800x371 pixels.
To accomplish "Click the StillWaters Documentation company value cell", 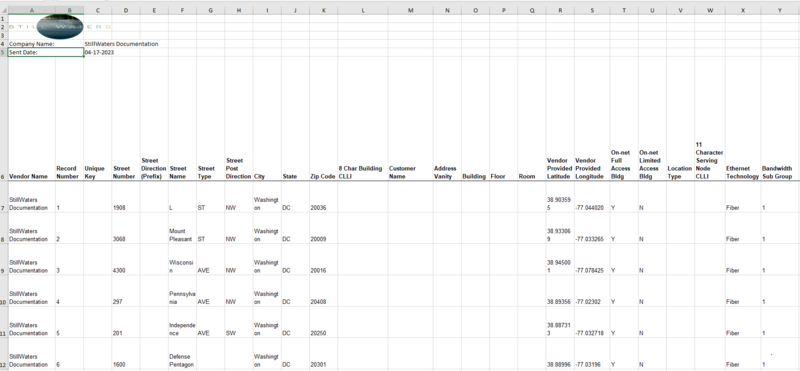I will coord(121,44).
